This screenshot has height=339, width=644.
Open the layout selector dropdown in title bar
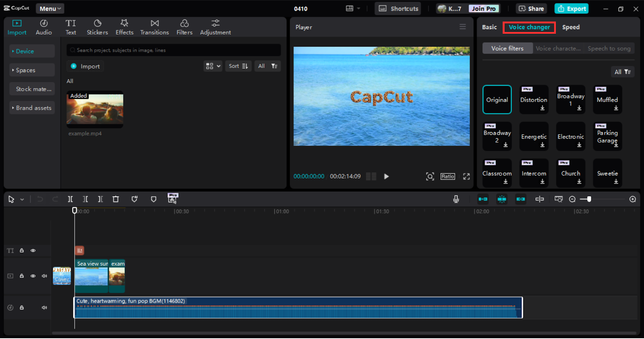(353, 8)
